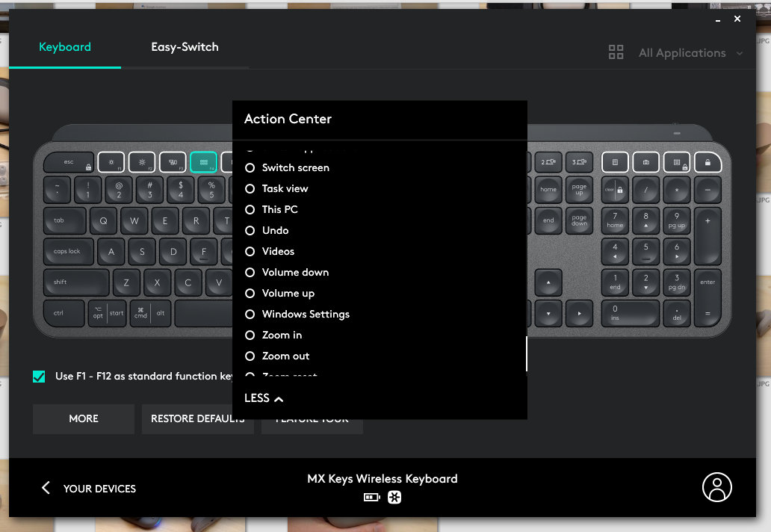Disable F1 - F12 standard function keys checkbox
The image size is (771, 532).
point(39,377)
